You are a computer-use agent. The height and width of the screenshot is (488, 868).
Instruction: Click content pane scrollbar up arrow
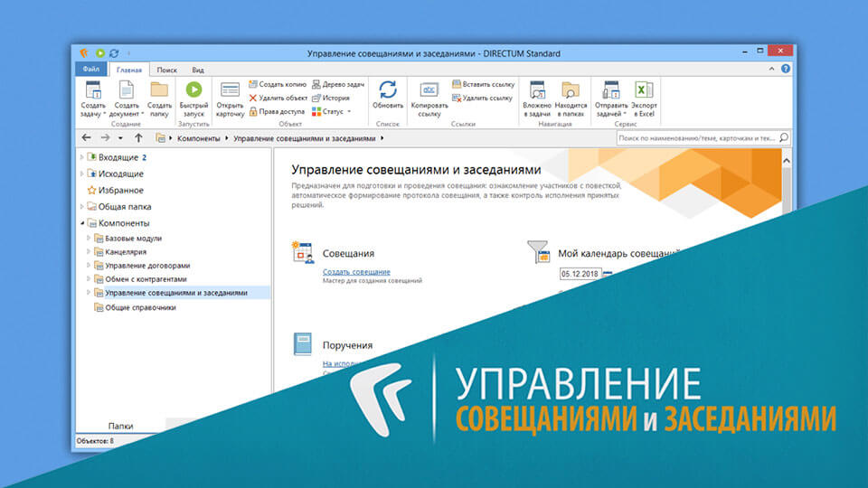click(x=786, y=161)
